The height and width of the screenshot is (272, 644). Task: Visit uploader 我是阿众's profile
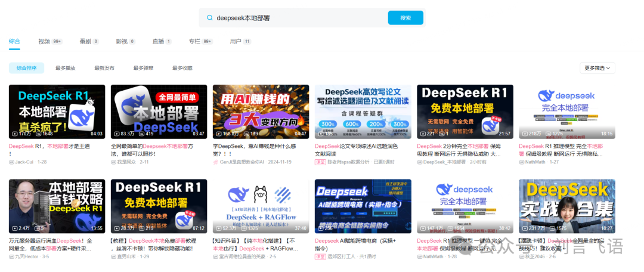128,162
